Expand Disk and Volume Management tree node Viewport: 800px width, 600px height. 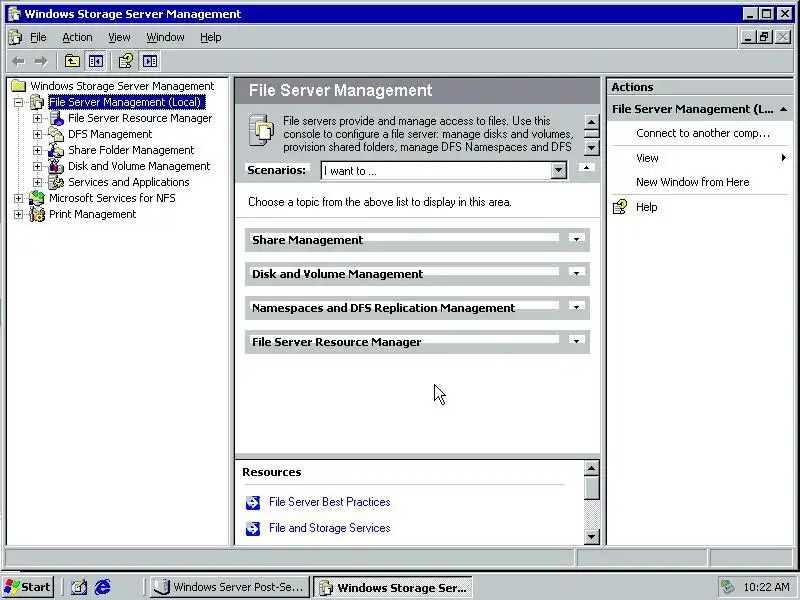point(37,166)
